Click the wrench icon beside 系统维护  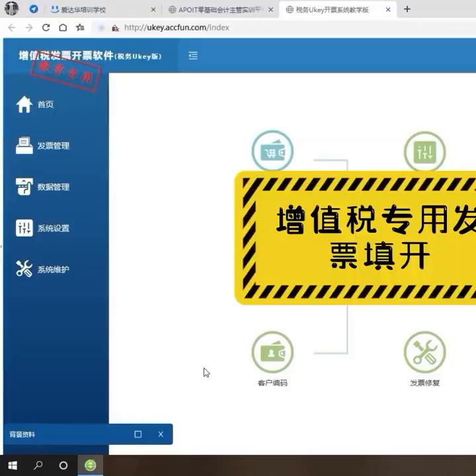tap(24, 269)
